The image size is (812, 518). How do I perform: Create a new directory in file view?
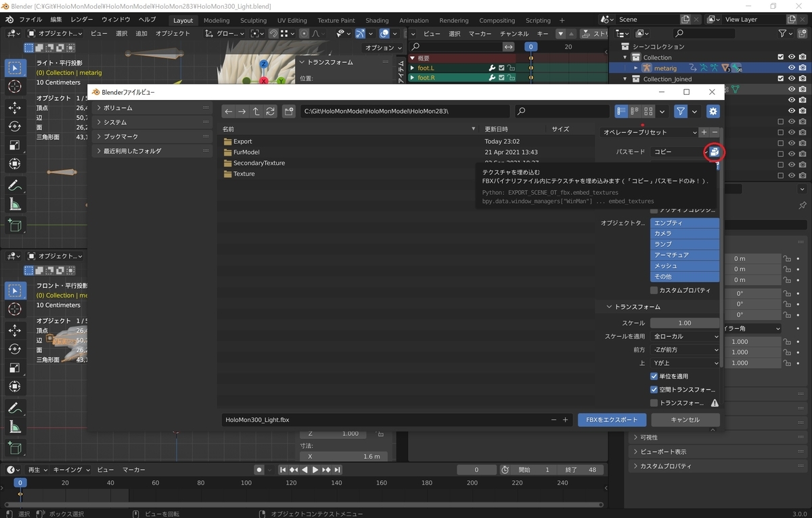289,112
